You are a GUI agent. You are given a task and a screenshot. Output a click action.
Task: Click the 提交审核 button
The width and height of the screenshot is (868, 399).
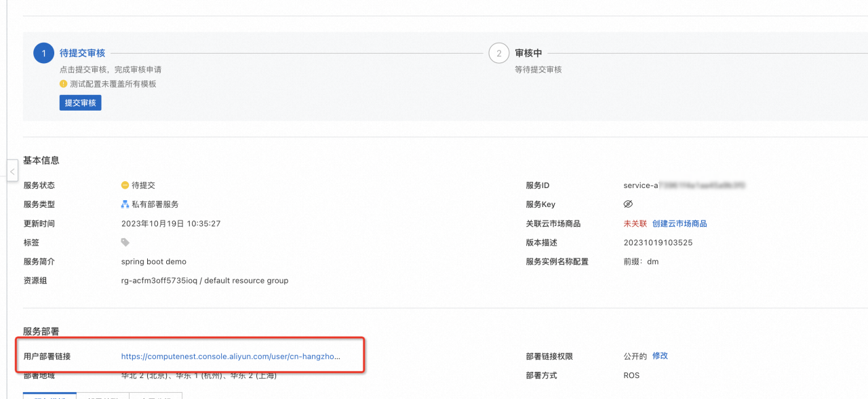point(80,102)
